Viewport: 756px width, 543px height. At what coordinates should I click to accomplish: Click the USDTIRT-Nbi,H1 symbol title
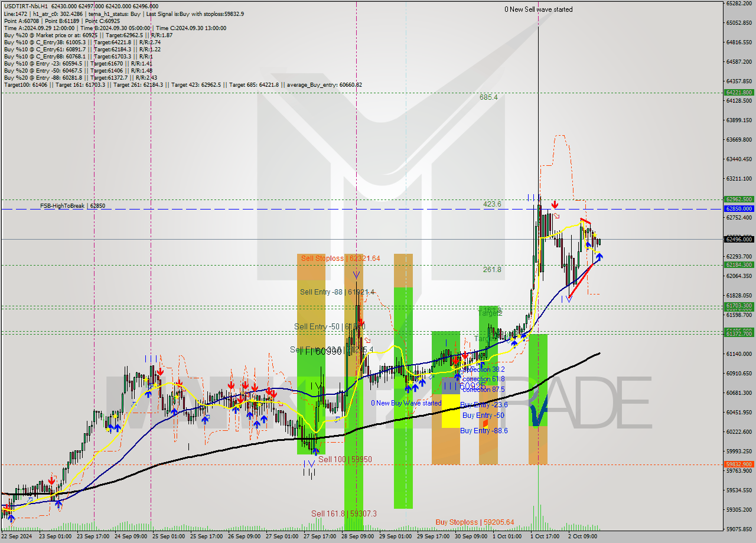[x=26, y=5]
